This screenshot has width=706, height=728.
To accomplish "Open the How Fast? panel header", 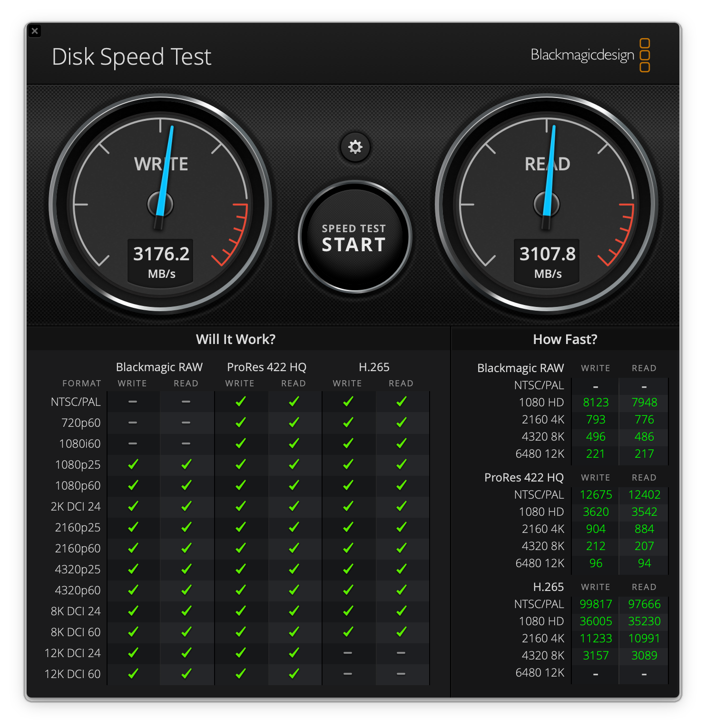I will click(x=566, y=339).
